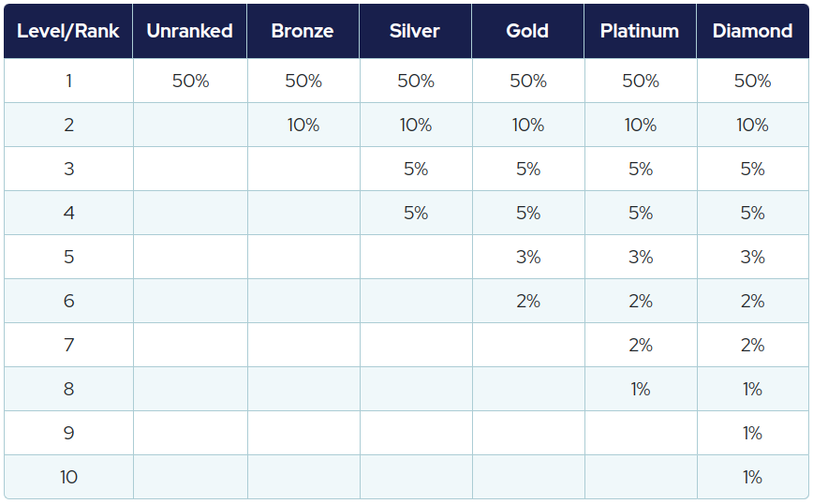Click the Diamond column header
The width and height of the screenshot is (813, 504).
pyautogui.click(x=753, y=31)
